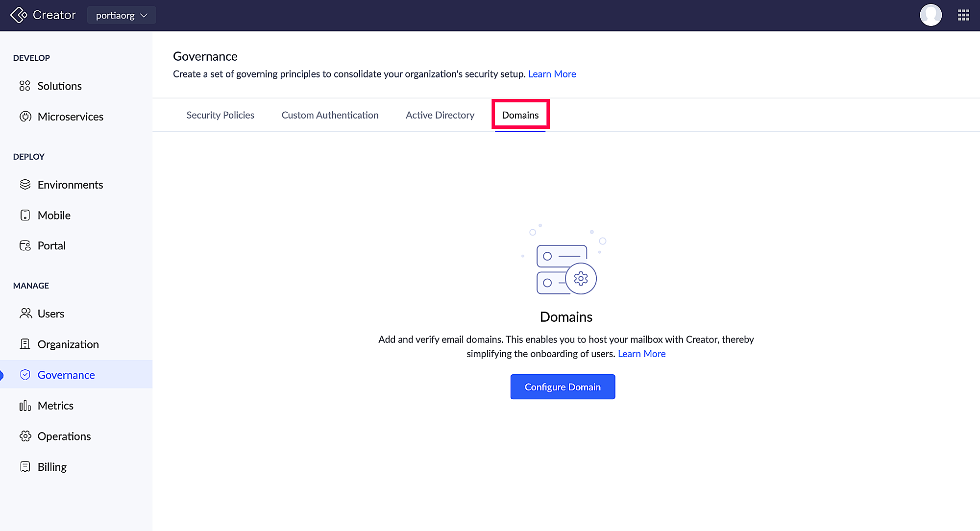Switch to the Security Policies tab
The width and height of the screenshot is (980, 531).
tap(220, 115)
